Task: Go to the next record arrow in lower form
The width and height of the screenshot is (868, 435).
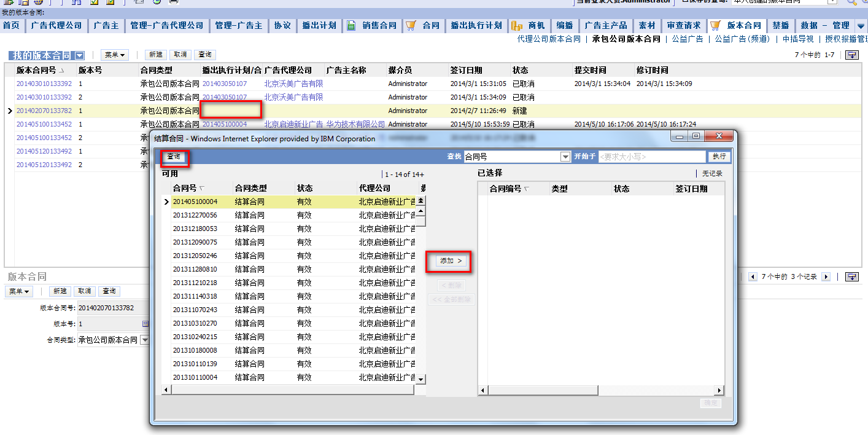Action: point(826,277)
